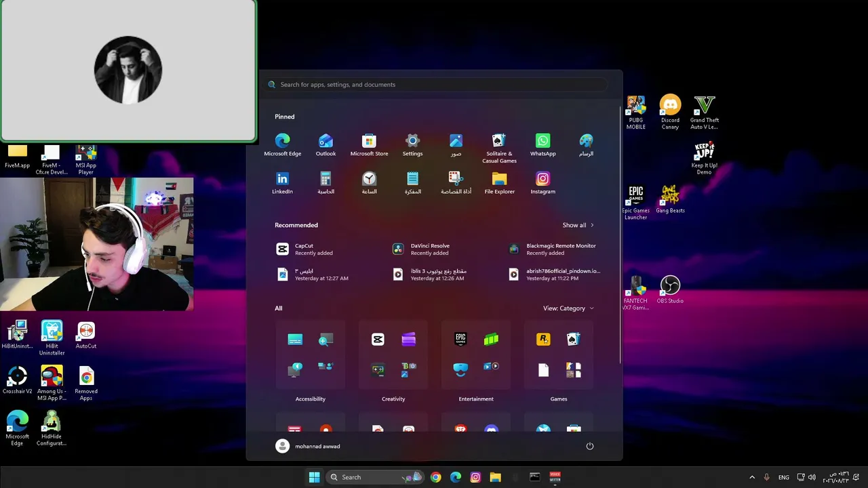This screenshot has height=488, width=868.
Task: Select the FiveM.app desktop folder
Action: click(x=18, y=157)
